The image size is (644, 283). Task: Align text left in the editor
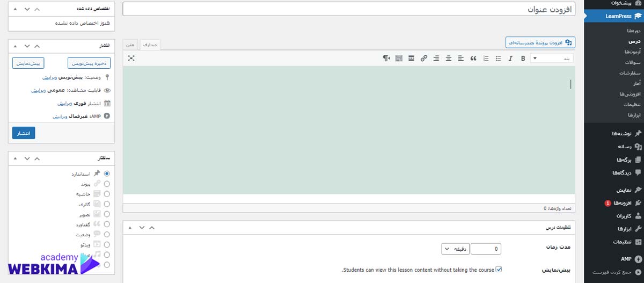(x=461, y=58)
